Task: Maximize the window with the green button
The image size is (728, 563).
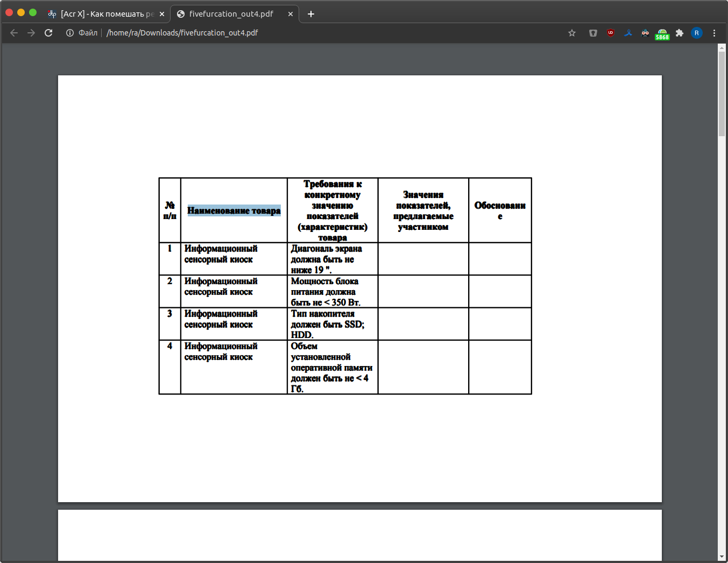Action: pyautogui.click(x=33, y=12)
